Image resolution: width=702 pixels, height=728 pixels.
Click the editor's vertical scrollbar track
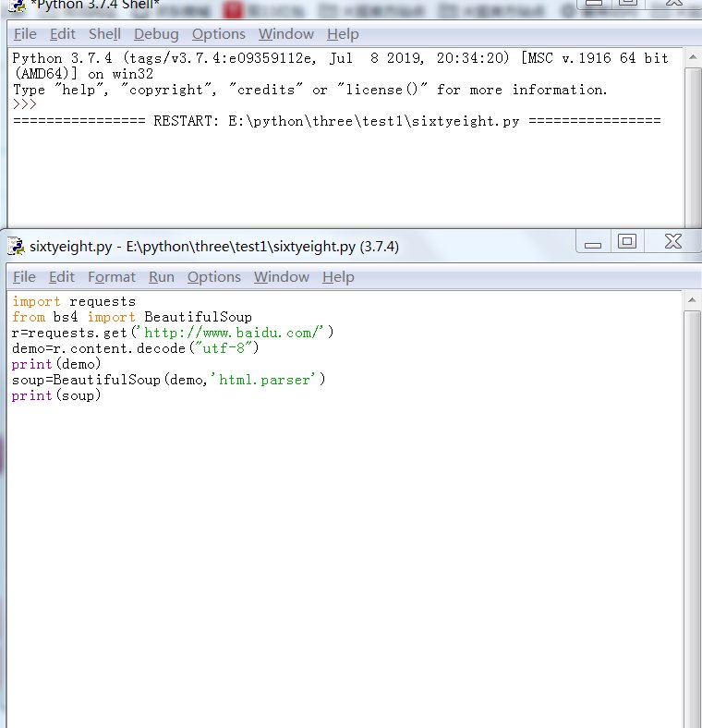click(x=693, y=508)
